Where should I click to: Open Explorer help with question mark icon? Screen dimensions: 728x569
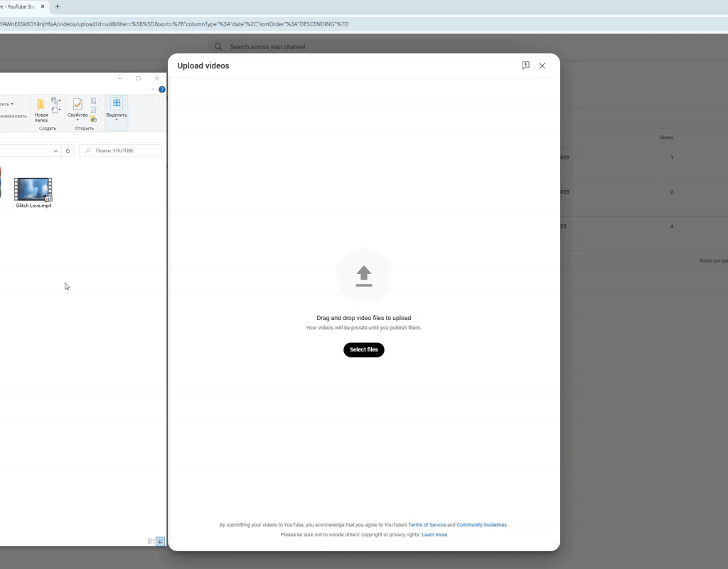coord(162,90)
